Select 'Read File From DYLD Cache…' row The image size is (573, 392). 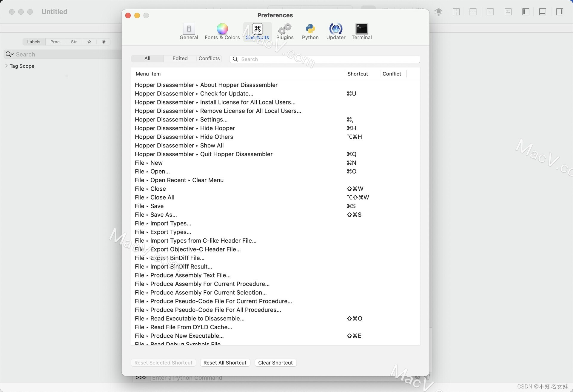(275, 327)
